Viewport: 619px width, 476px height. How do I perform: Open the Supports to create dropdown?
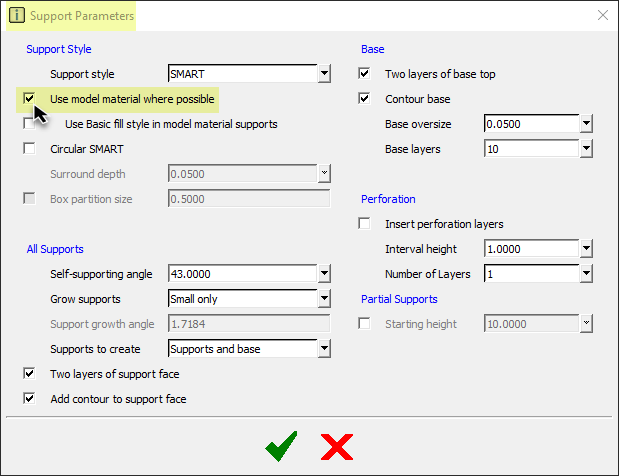pyautogui.click(x=324, y=349)
